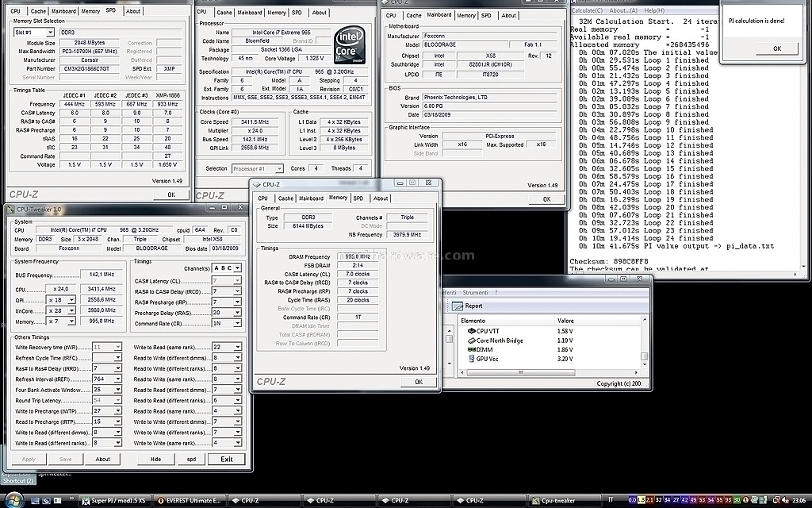Click EVEREST horizontal scrollbar thumb
812x508 pixels.
click(x=520, y=372)
